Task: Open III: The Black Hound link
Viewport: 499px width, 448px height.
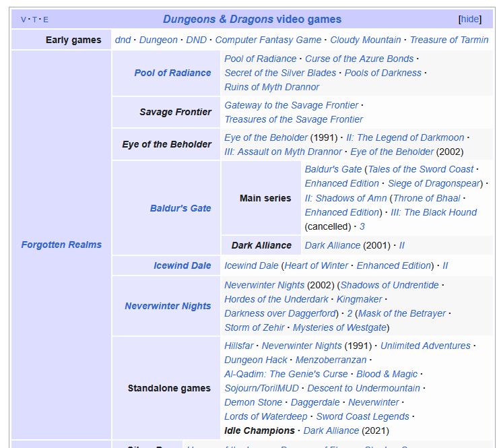Action: click(434, 212)
